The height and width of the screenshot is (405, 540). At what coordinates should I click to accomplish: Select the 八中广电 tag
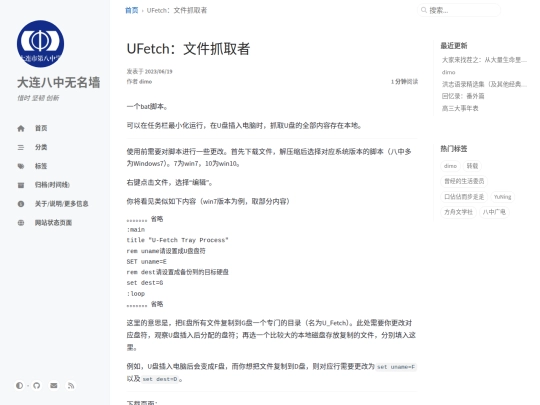pyautogui.click(x=494, y=212)
